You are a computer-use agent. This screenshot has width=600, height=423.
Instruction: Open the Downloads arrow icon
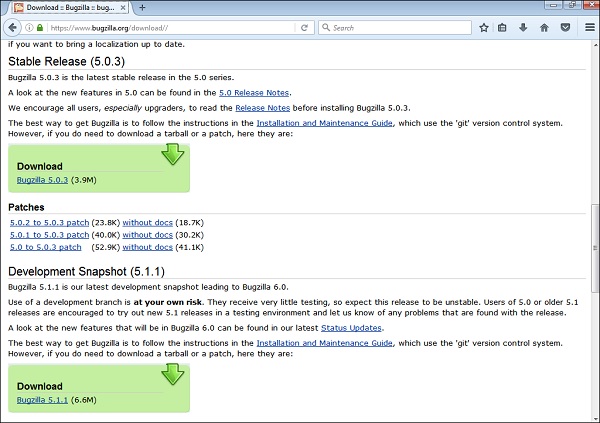tap(523, 28)
